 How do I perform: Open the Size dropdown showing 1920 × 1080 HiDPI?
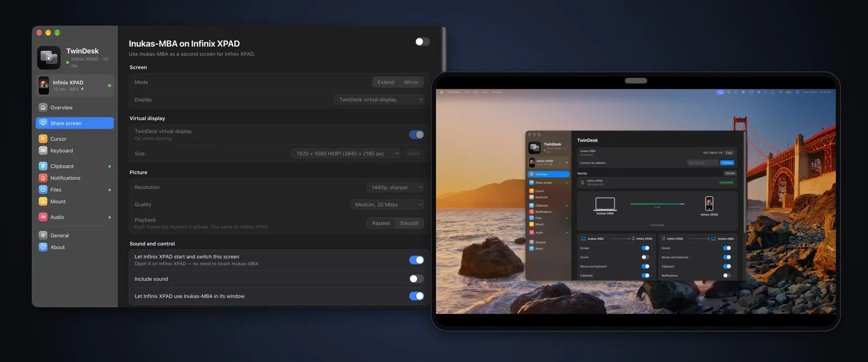tap(346, 153)
